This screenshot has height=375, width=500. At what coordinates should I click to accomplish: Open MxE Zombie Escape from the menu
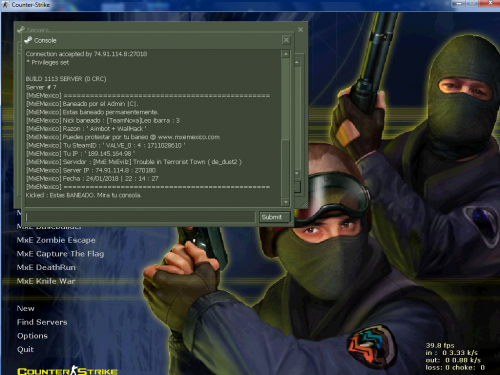coord(56,240)
